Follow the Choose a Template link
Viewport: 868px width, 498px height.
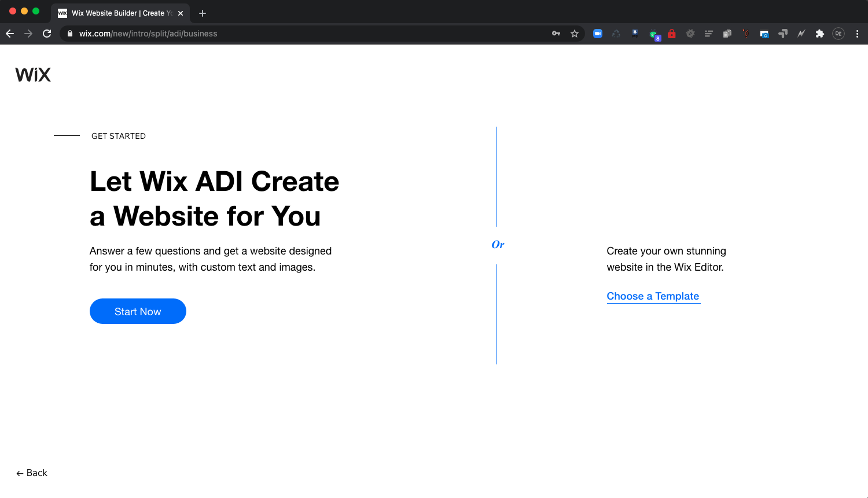(653, 296)
